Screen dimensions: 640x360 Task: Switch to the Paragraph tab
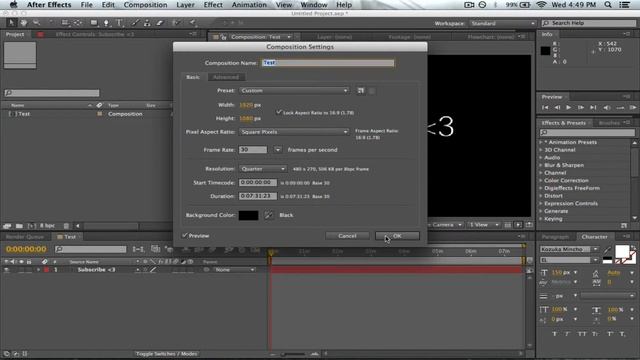pos(555,237)
